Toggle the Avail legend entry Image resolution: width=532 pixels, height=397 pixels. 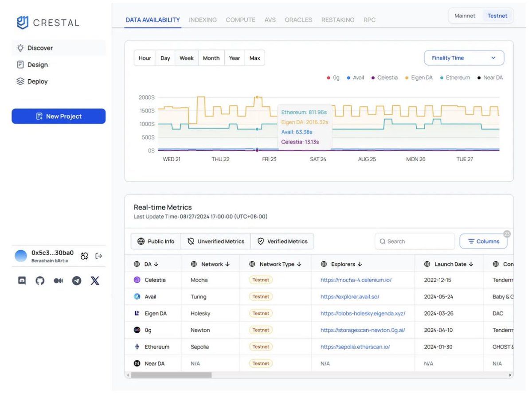click(x=355, y=78)
